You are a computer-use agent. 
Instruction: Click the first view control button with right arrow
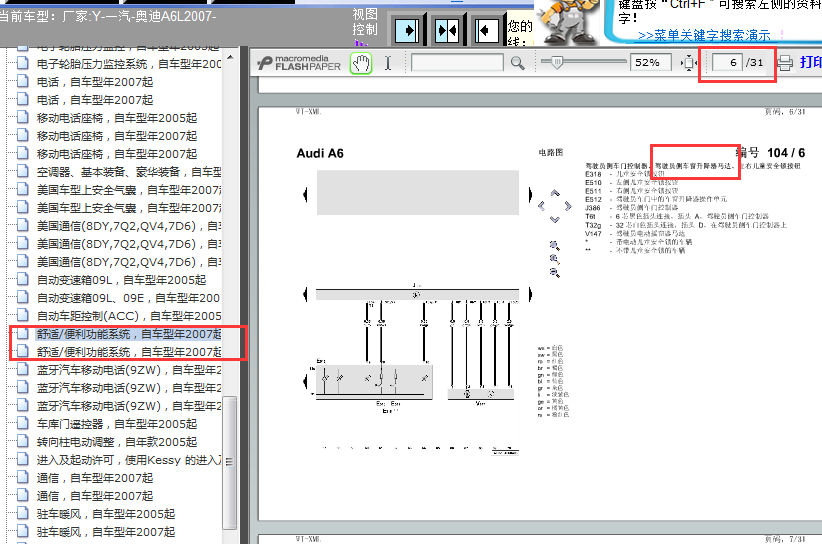point(407,30)
